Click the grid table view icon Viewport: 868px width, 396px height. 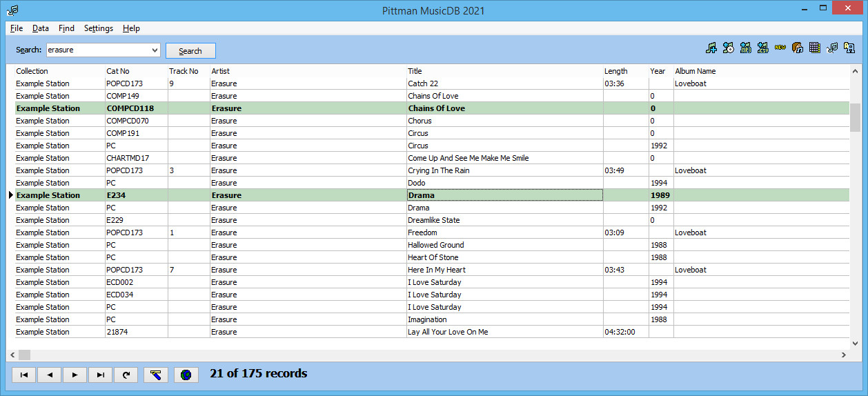[815, 48]
